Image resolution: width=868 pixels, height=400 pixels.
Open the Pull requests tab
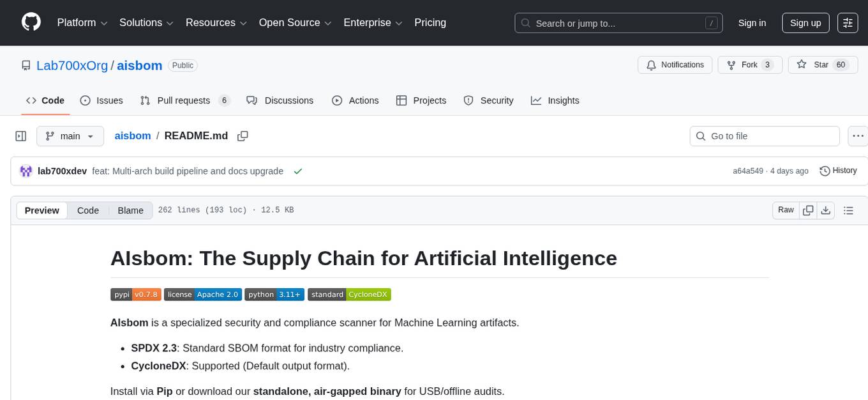coord(184,100)
